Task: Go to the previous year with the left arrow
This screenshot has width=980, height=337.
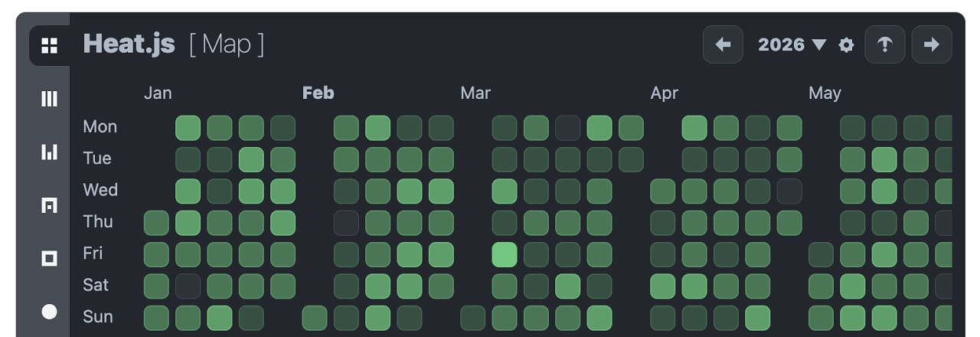Action: [x=723, y=44]
